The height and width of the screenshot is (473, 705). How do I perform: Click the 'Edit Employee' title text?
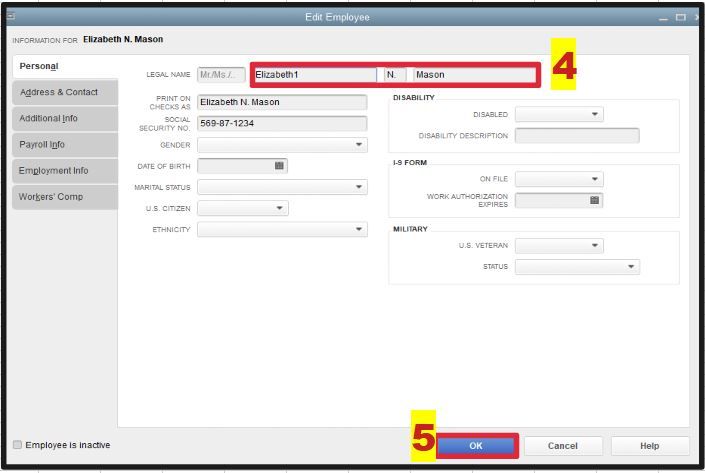pyautogui.click(x=337, y=17)
